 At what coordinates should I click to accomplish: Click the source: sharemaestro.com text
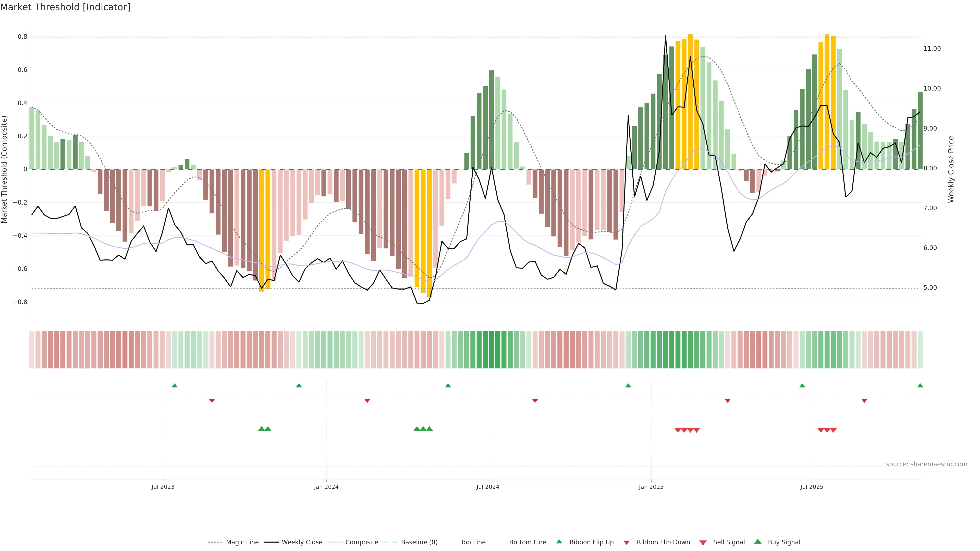(926, 464)
